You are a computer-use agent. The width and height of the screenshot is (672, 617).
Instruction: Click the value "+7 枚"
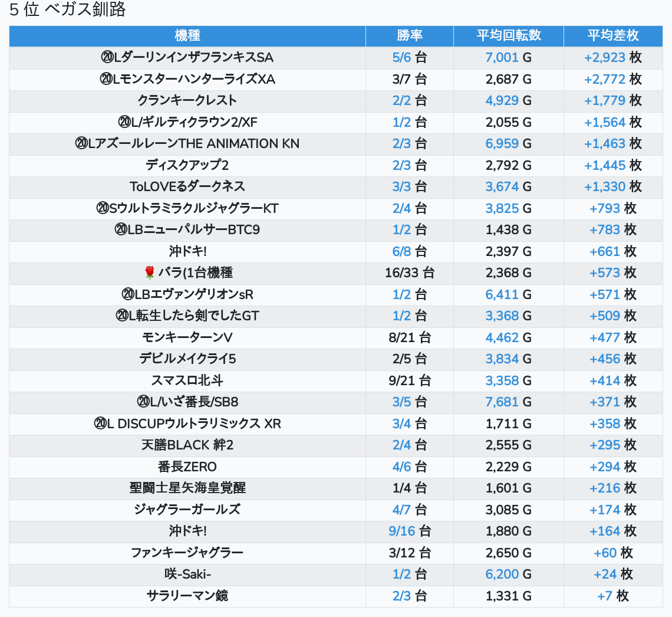click(613, 596)
